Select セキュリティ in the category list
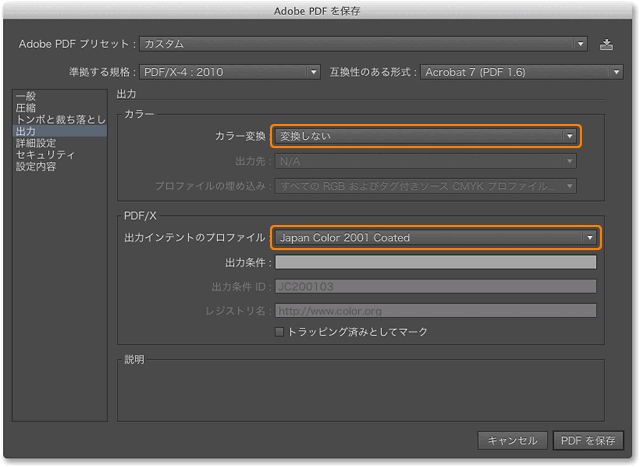Viewport: 640px width, 467px height. 45,155
